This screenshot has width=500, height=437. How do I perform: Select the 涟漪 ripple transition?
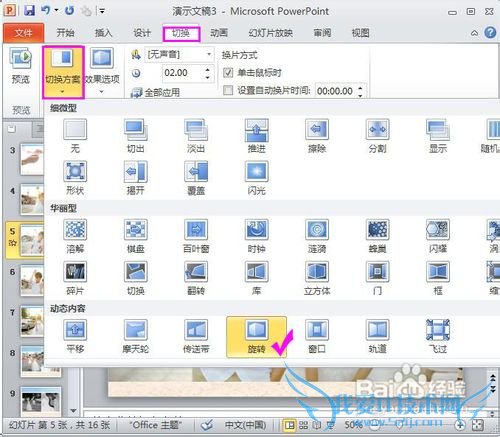(x=317, y=237)
